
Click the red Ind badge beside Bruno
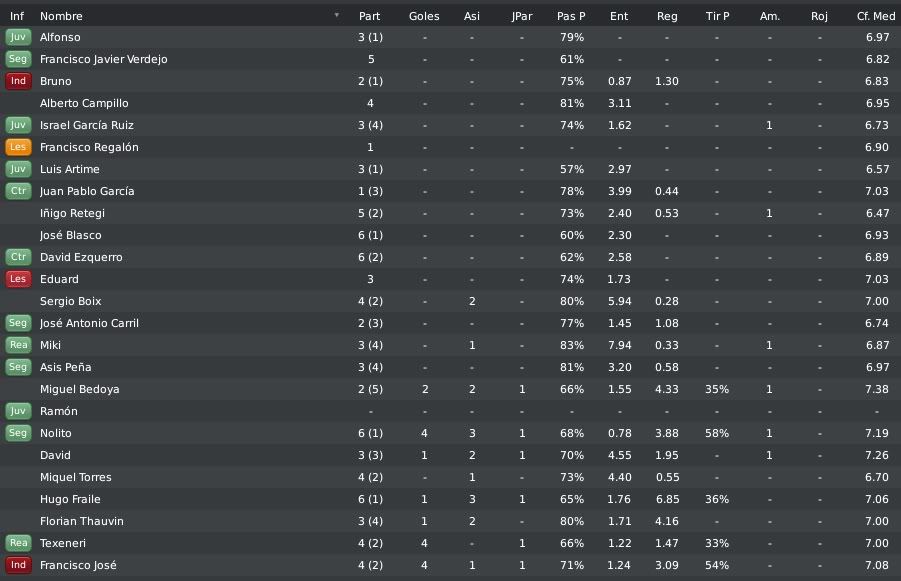coord(18,81)
